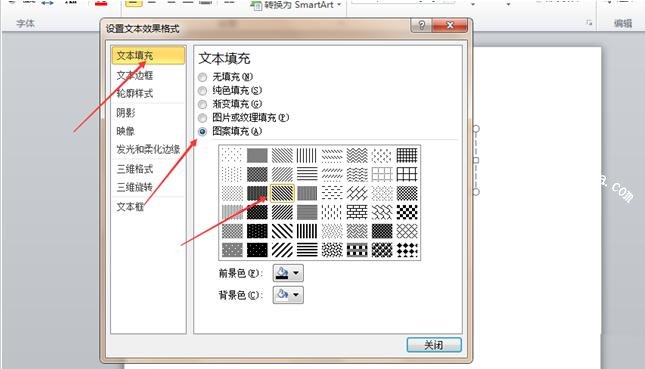
Task: Select 无填充 (no fill) radio button
Action: coord(202,77)
